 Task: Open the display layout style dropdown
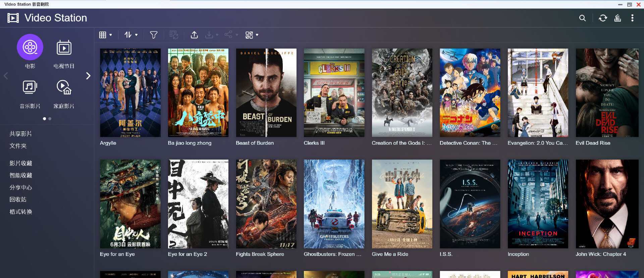click(252, 35)
